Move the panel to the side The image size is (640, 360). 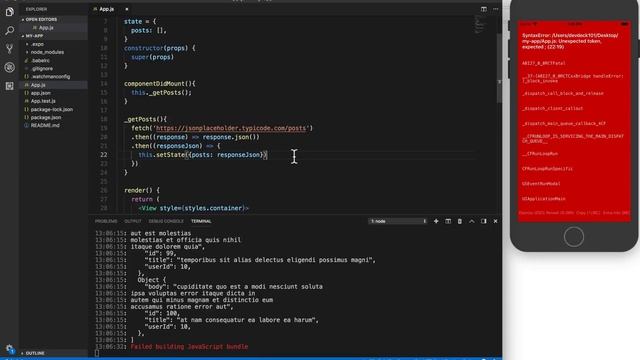[x=484, y=221]
